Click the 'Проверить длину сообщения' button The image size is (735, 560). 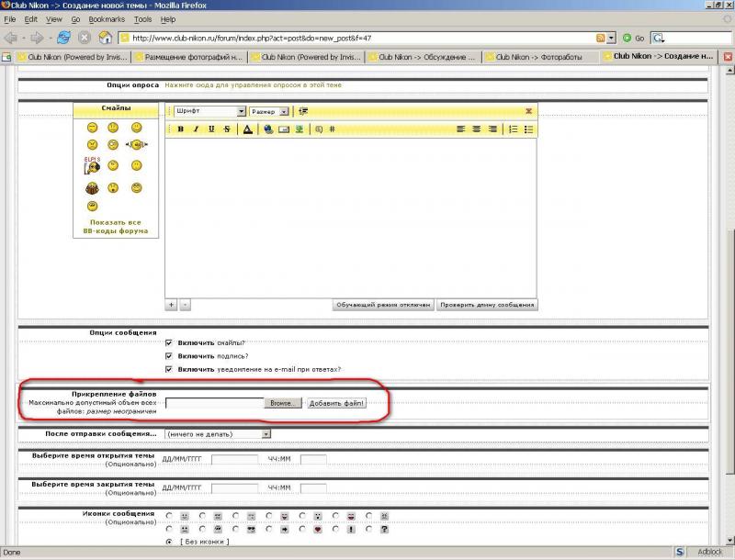487,305
